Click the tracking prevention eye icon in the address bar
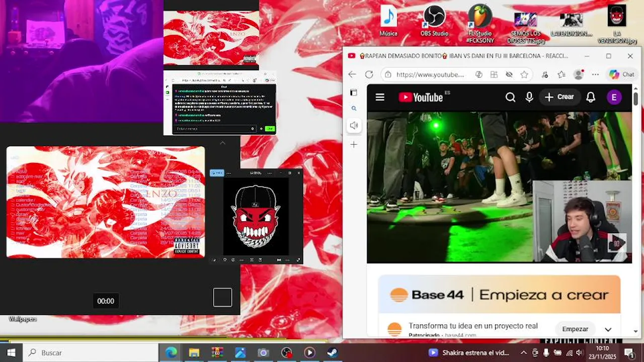Viewport: 644px width, 362px height. coord(509,74)
